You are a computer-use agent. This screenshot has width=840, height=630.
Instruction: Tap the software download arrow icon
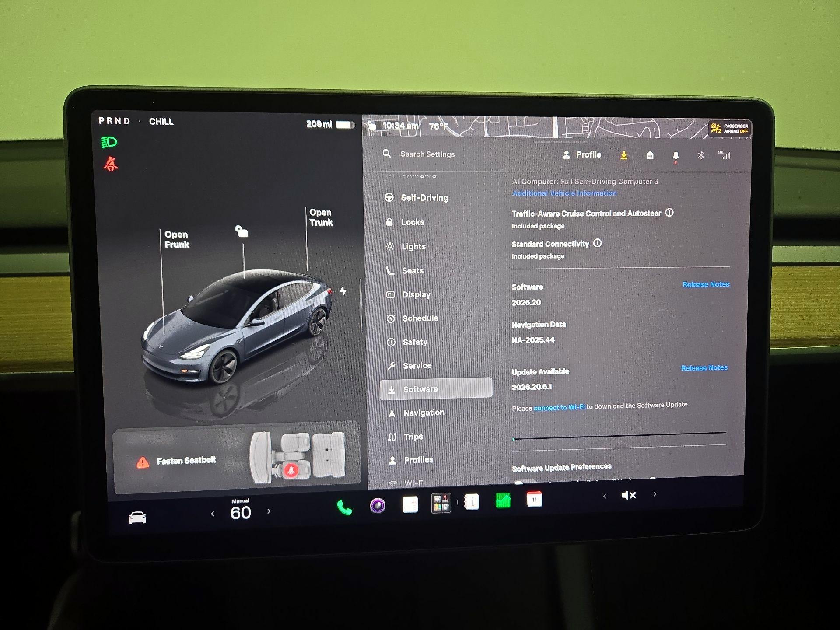click(624, 155)
